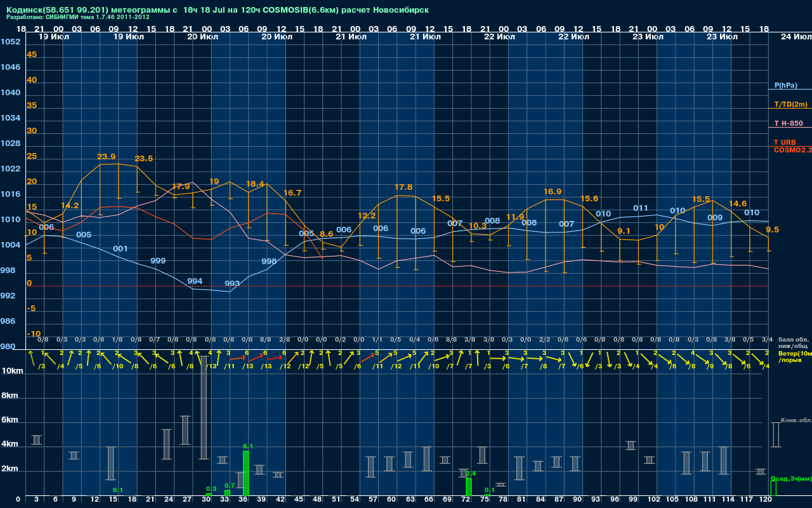Click the 'Разработано: СИБНИГМИ' credit line
Image resolution: width=812 pixels, height=508 pixels.
click(78, 17)
